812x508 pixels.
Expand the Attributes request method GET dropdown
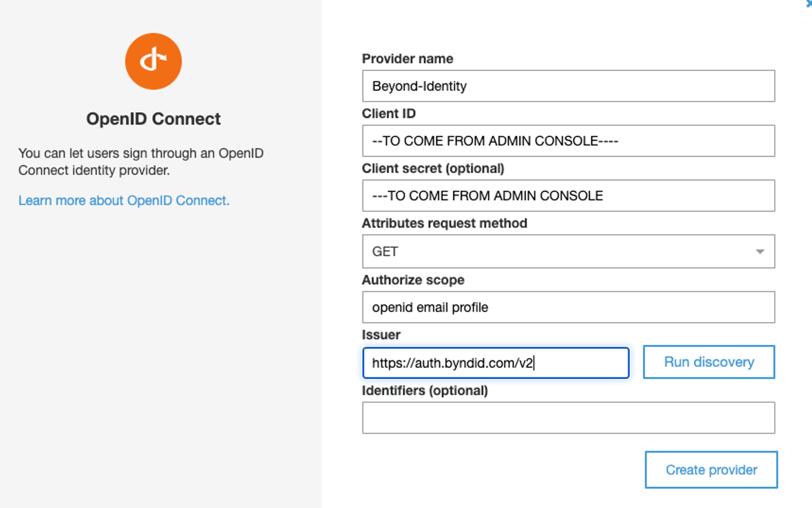[x=568, y=252]
